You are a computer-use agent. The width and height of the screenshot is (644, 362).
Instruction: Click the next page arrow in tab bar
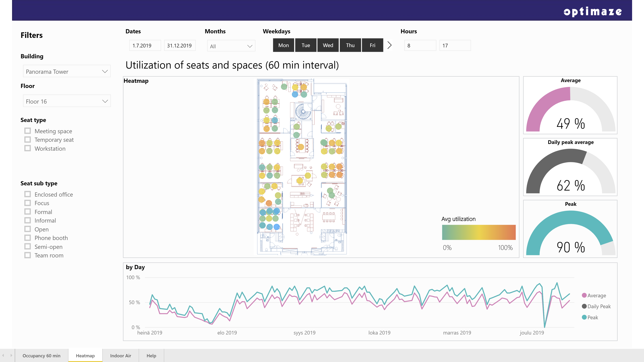click(11, 355)
